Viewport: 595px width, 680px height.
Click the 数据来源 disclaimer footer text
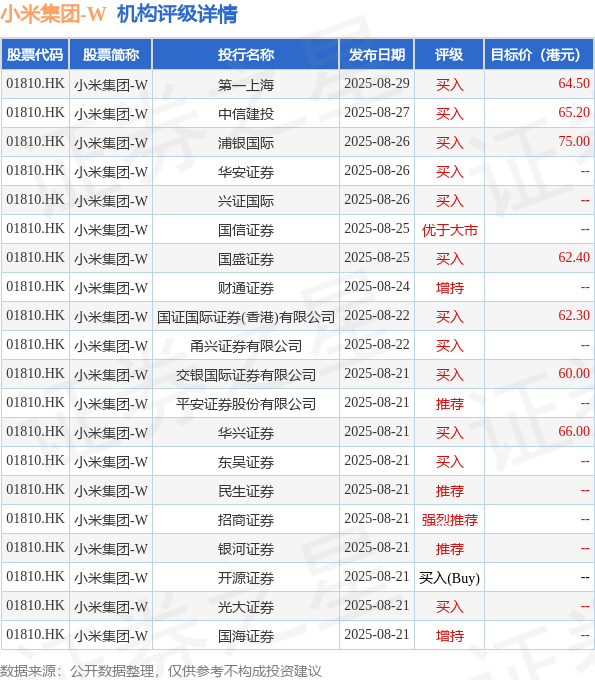pos(160,671)
